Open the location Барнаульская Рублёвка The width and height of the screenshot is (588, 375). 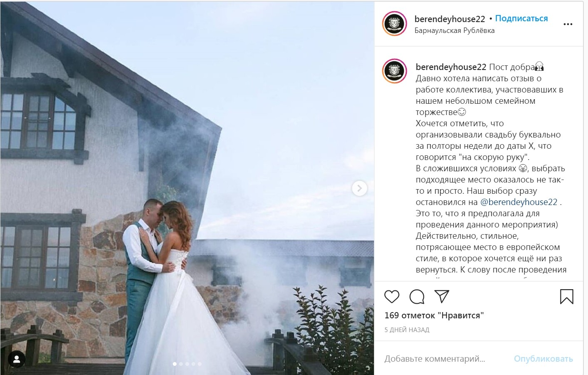pos(454,30)
